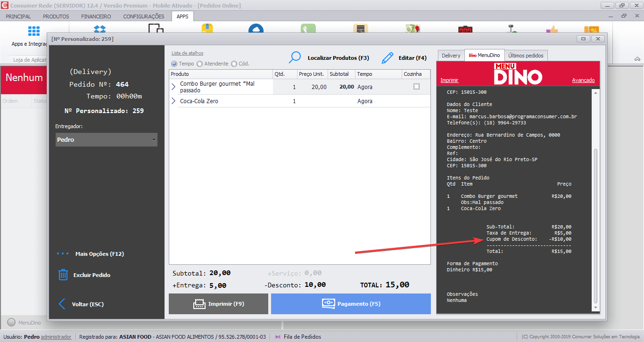Click the Dropbox icon in Apps ribbon

coord(100,29)
